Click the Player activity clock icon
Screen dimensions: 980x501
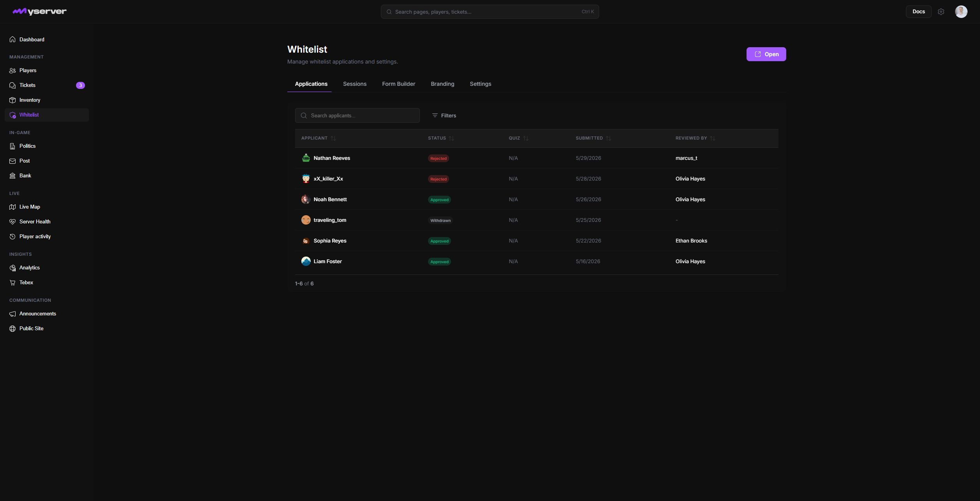(x=12, y=237)
